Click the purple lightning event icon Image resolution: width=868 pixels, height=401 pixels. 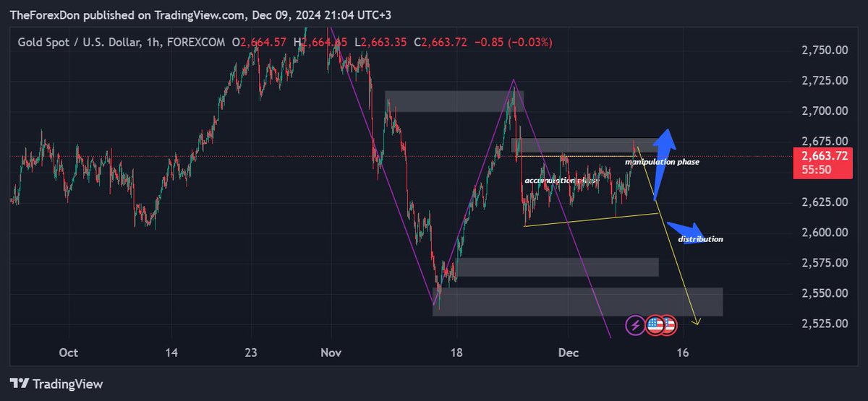pos(635,326)
